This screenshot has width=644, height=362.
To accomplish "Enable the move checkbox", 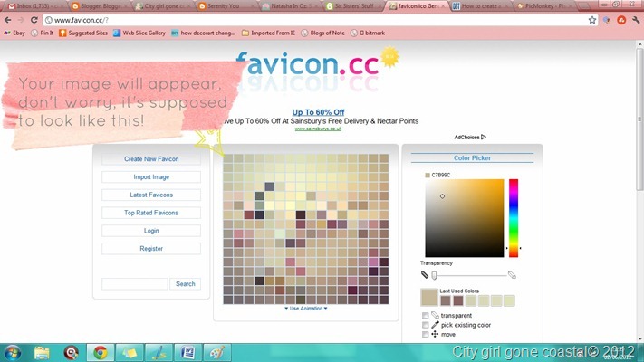I will point(425,335).
